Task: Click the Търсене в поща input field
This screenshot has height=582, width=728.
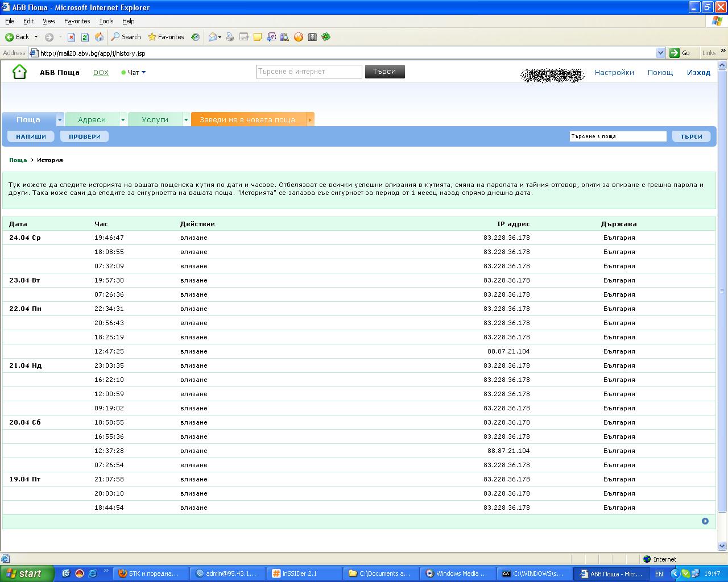Action: coord(618,136)
